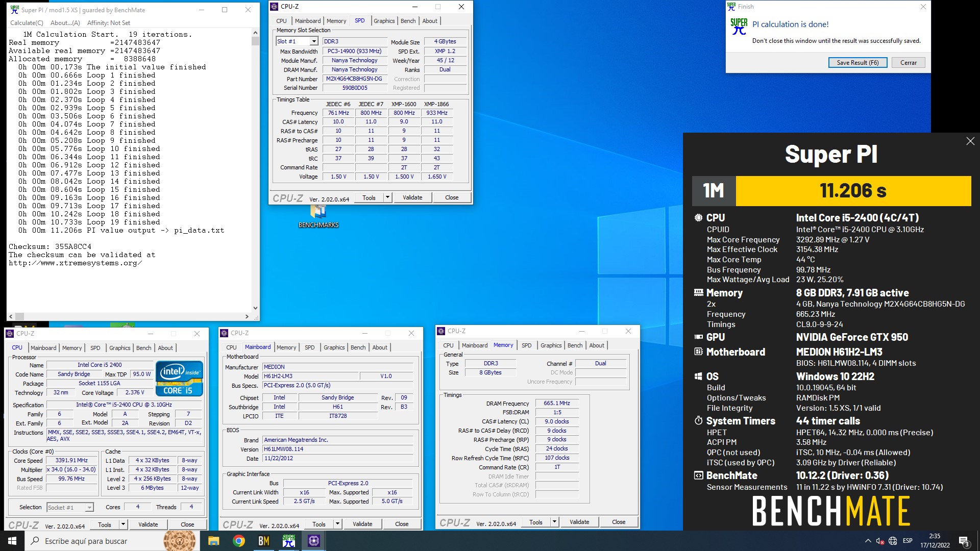Screen dimensions: 980x551
Task: Click the taskbar clock showing 2:35
Action: pos(935,541)
